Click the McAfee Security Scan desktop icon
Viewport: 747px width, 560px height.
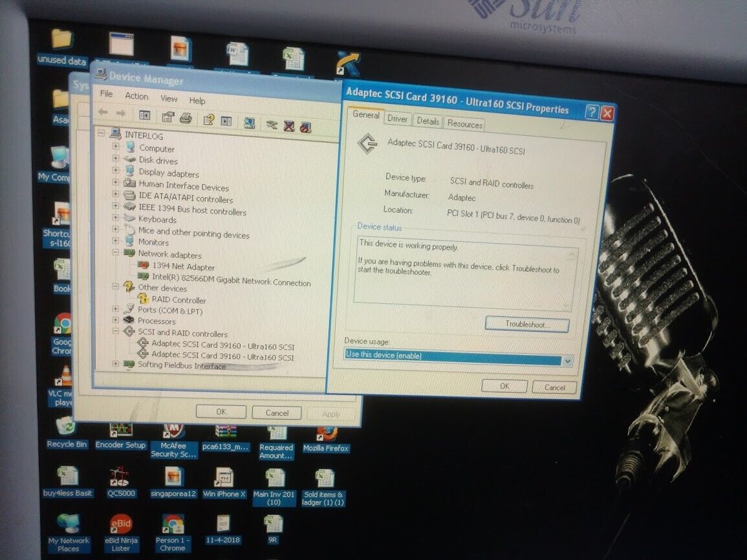coord(173,441)
